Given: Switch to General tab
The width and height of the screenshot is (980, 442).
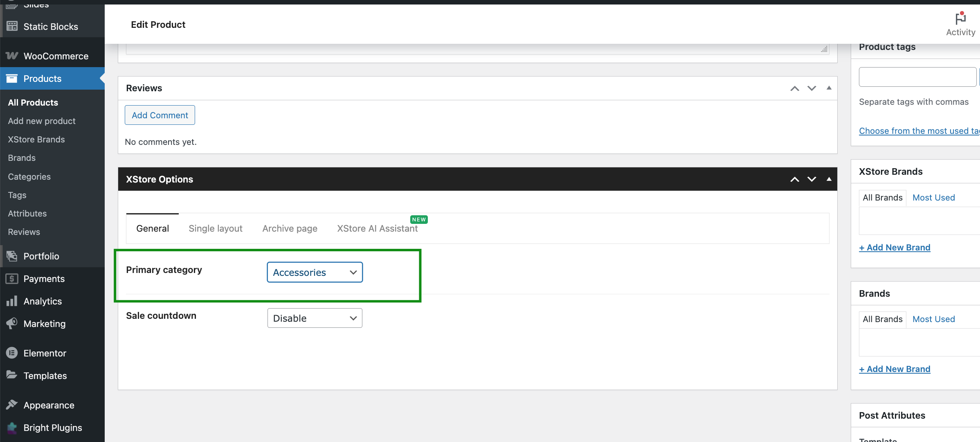Looking at the screenshot, I should tap(153, 228).
